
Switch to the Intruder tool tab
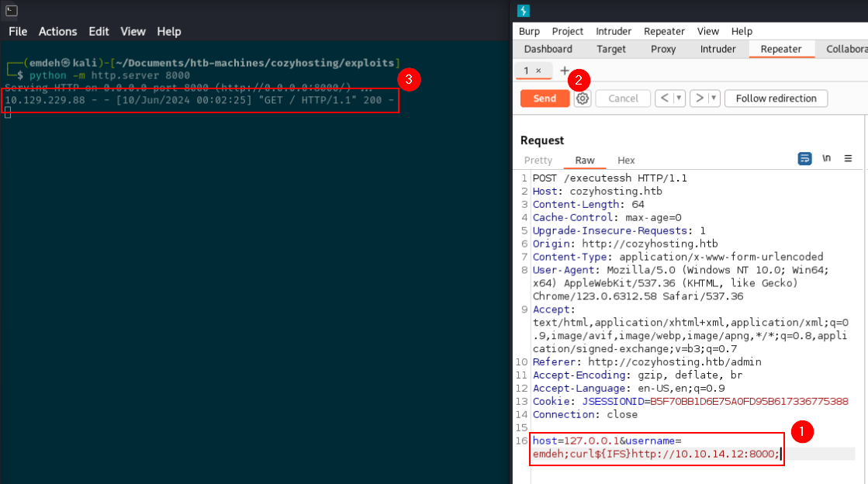(x=718, y=50)
